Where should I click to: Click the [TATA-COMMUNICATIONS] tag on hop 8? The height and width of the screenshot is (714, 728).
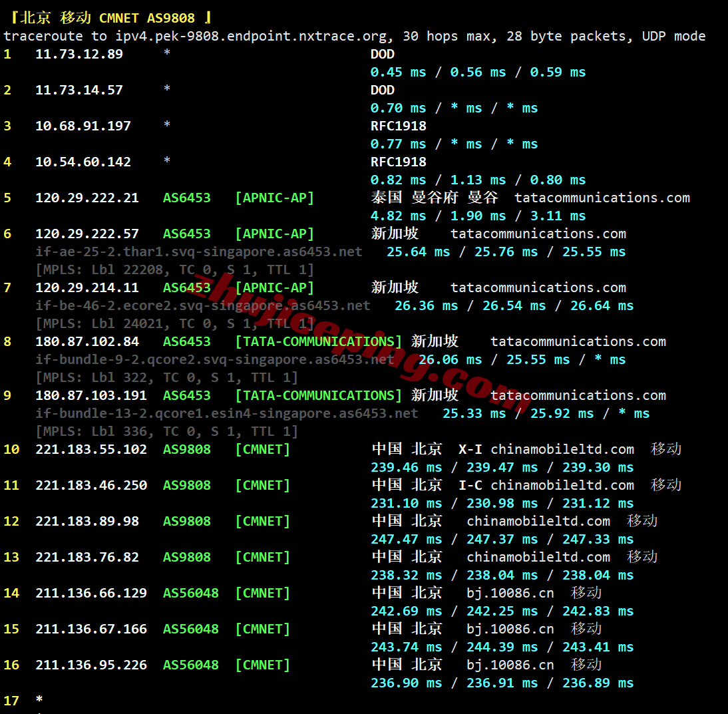coord(319,341)
